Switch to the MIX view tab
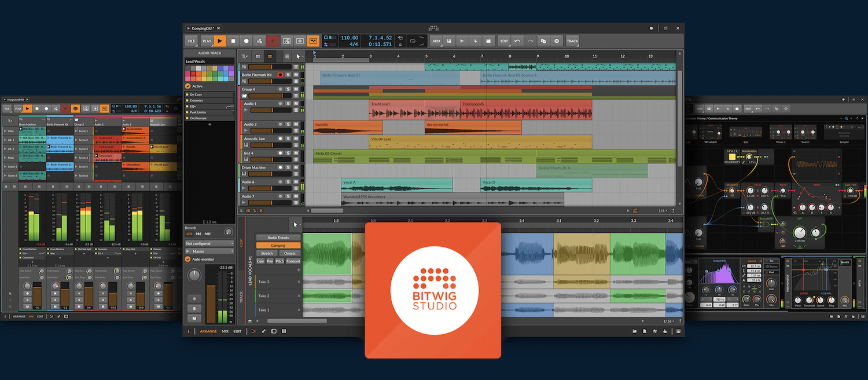868x380 pixels. click(x=225, y=331)
